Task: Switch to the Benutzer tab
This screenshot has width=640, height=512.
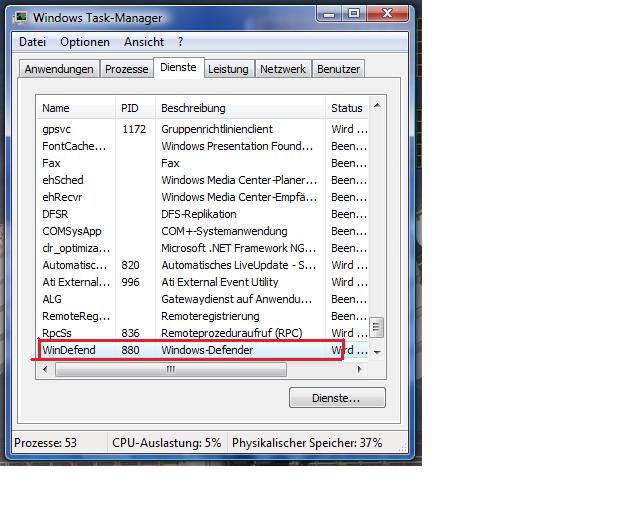Action: [338, 69]
